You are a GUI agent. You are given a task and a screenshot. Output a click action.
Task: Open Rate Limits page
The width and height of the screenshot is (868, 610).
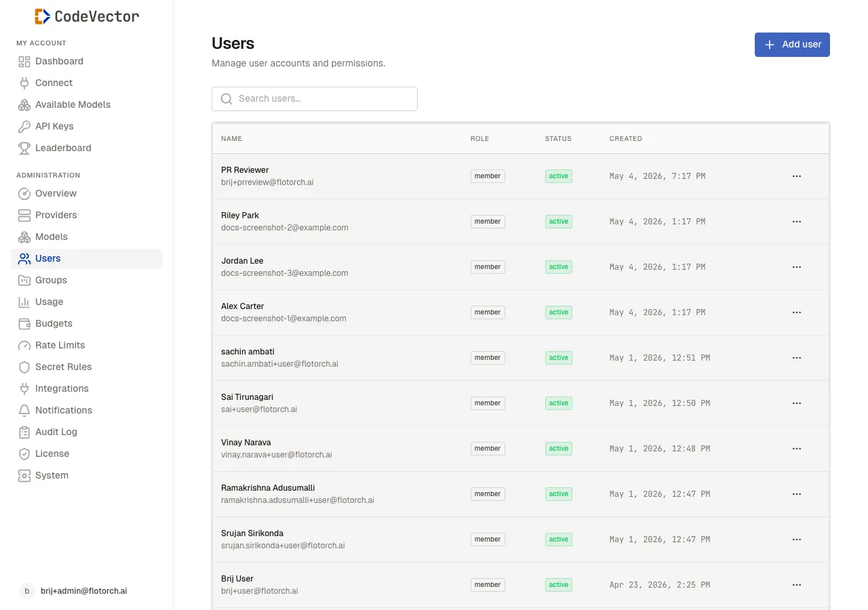[x=86, y=346]
